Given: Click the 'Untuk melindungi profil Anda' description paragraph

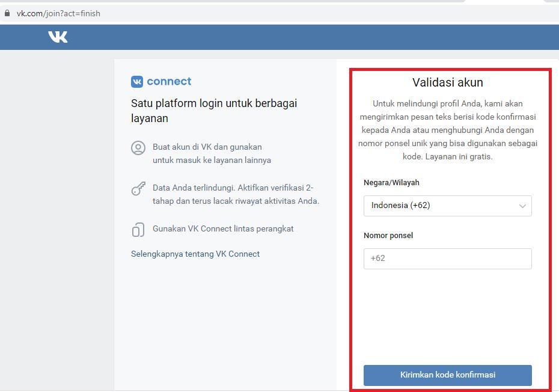Looking at the screenshot, I should click(448, 130).
